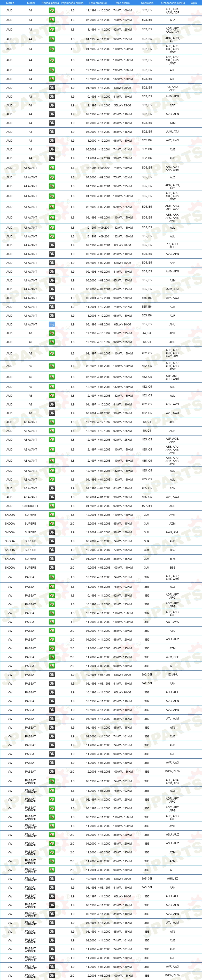Select the 04.1999 -> 01.2005 production years cell
The height and width of the screenshot is (980, 202).
pyautogui.click(x=98, y=479)
